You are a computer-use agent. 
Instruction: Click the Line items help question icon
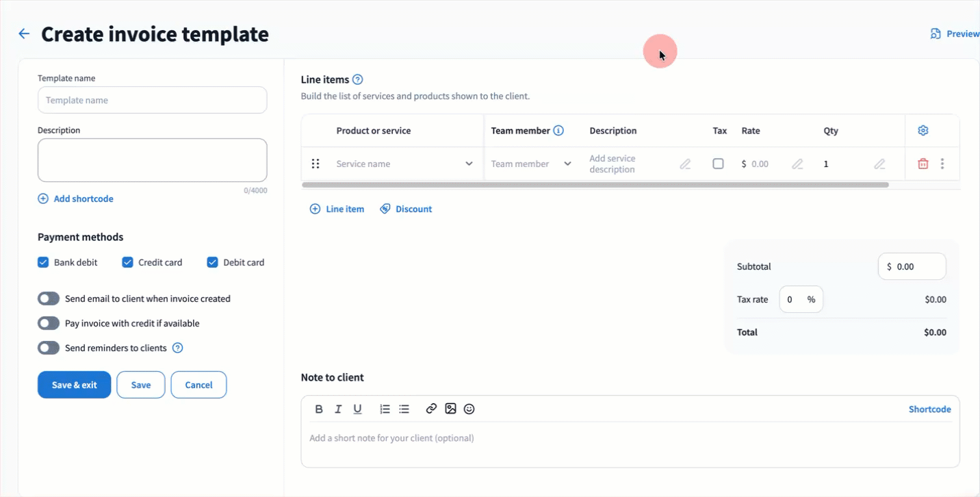click(x=357, y=79)
